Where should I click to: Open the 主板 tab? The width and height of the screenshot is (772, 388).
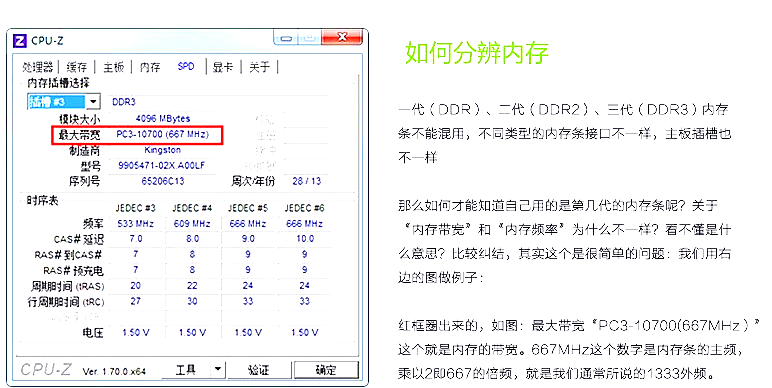113,67
